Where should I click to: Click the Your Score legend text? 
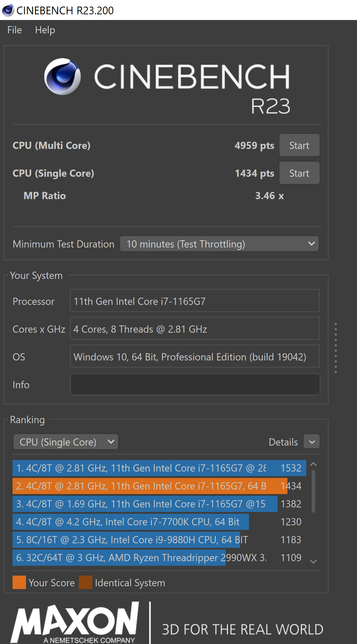[x=52, y=583]
